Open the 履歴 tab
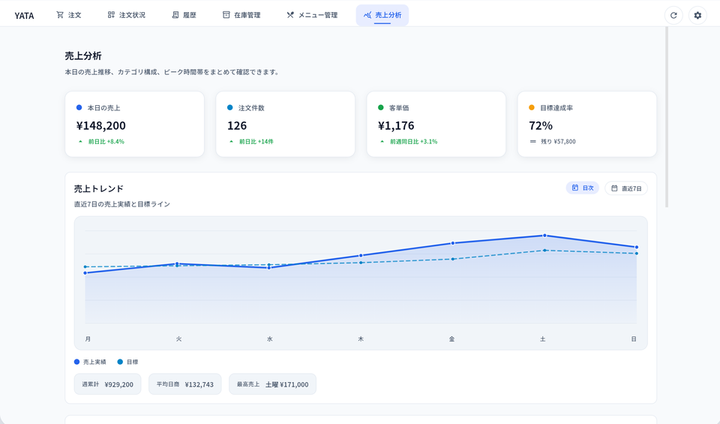720x424 pixels. tap(184, 15)
